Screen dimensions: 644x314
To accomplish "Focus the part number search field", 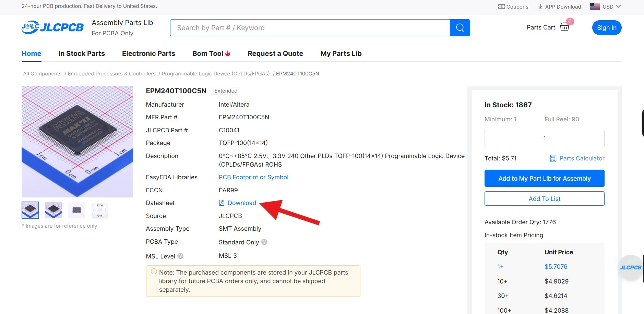I will coord(310,28).
